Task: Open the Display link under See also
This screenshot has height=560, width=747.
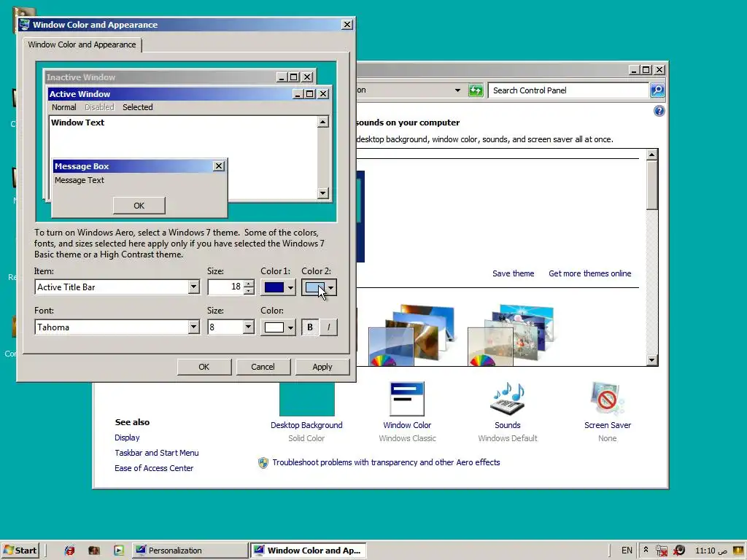Action: 127,437
